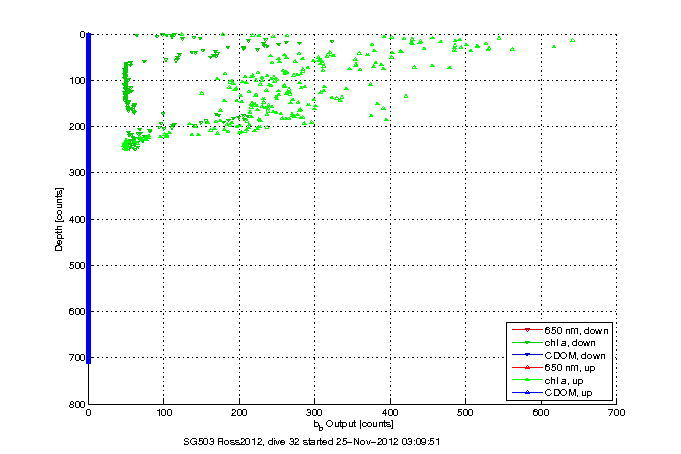Click the y-axis tick label 800
Image resolution: width=681 pixels, height=454 pixels.
[x=77, y=404]
